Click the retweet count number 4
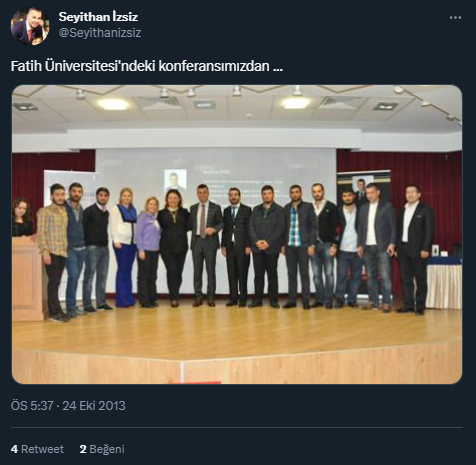476x465 pixels. [x=14, y=449]
